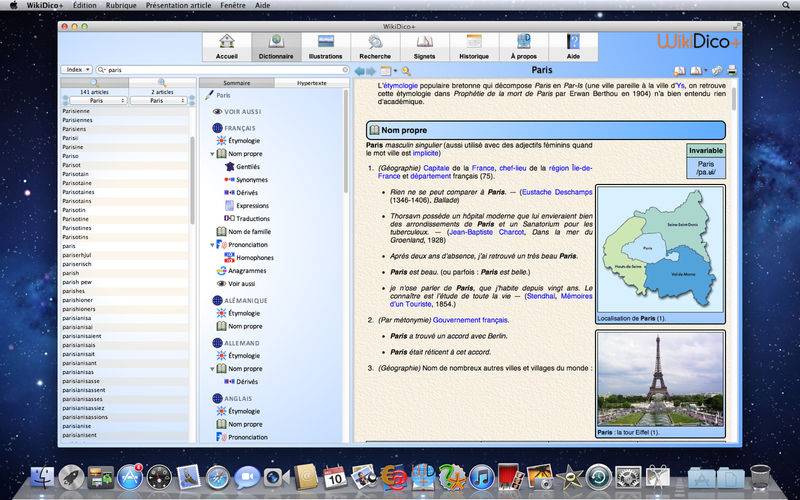The width and height of the screenshot is (800, 500).
Task: Click the paris search input field
Action: 223,70
